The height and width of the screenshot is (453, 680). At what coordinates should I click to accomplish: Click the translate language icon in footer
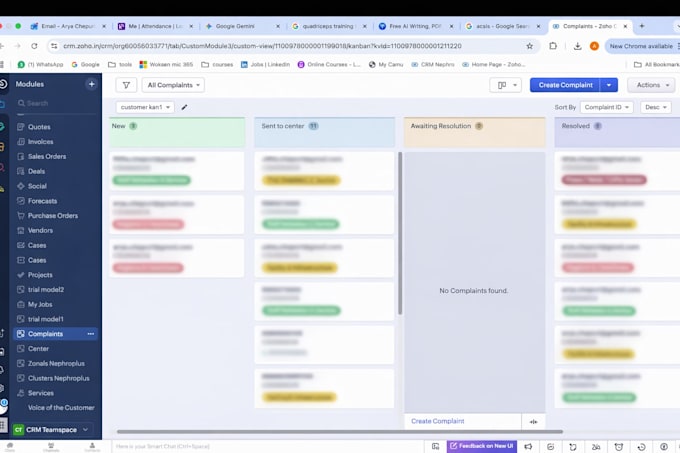[596, 446]
